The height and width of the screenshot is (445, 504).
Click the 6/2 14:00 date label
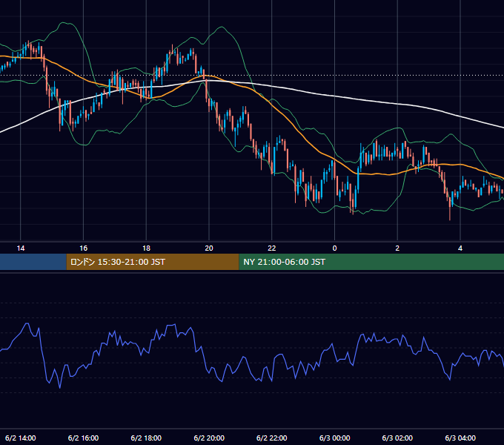tap(21, 438)
